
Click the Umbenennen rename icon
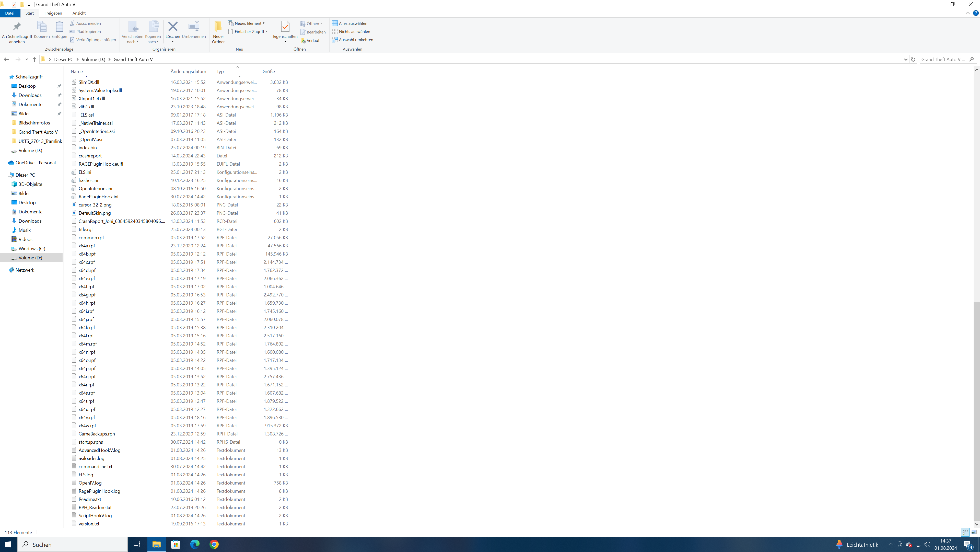[194, 27]
